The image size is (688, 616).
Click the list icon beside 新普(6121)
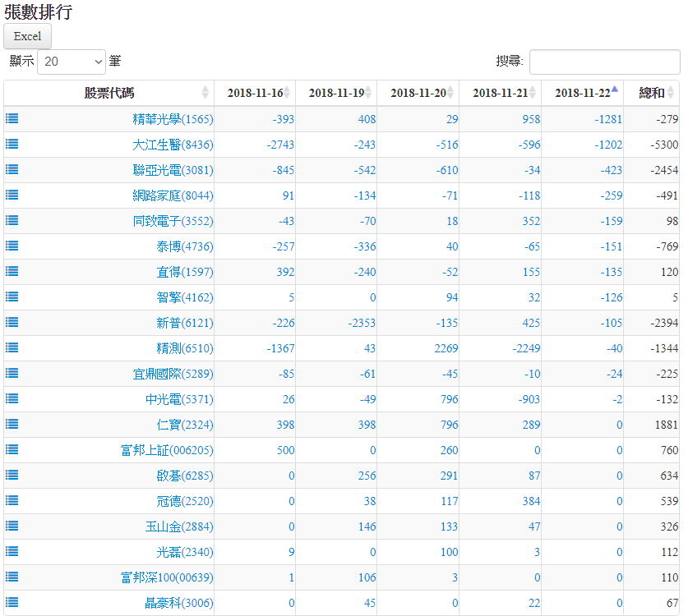click(x=12, y=322)
